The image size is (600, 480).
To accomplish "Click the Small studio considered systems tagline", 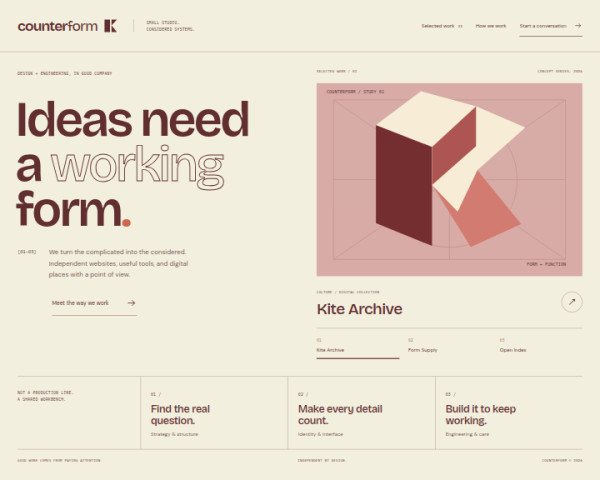I will (x=170, y=26).
